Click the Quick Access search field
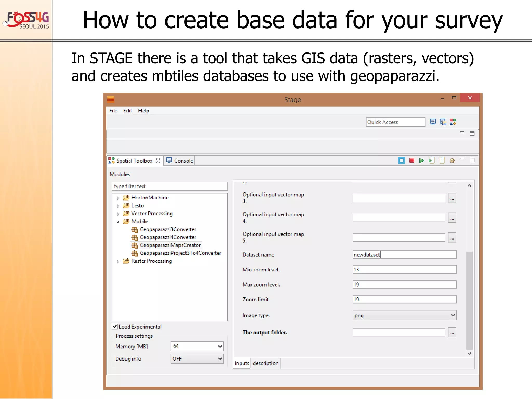The width and height of the screenshot is (532, 399). click(395, 122)
